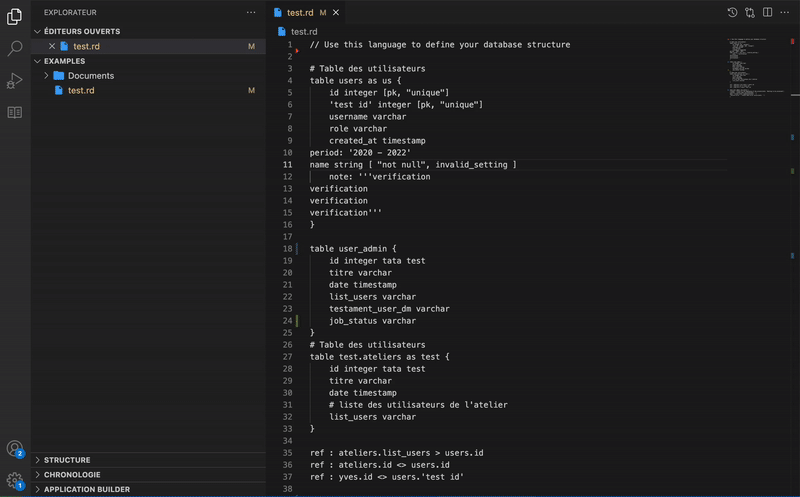Open the Search view in activity bar
Viewport: 800px width, 497px height.
point(14,48)
